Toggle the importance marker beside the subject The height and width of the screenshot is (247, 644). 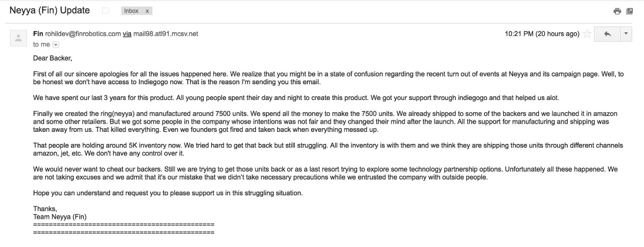pyautogui.click(x=106, y=11)
